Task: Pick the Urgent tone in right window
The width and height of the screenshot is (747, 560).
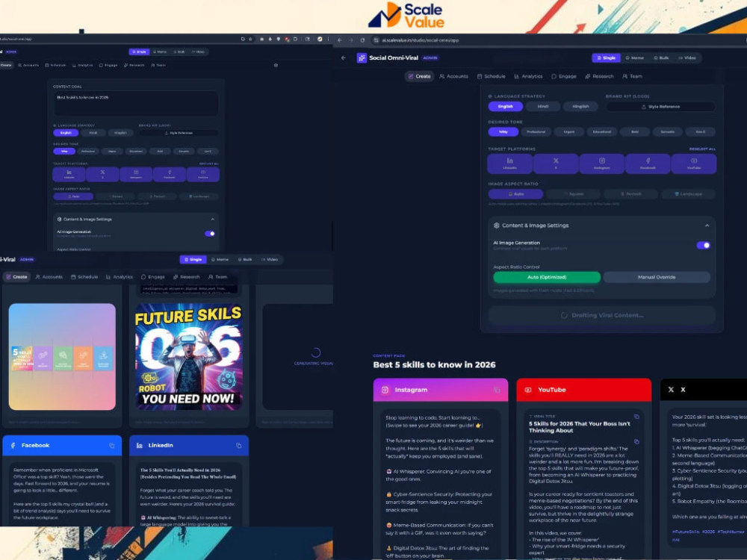Action: coord(568,132)
